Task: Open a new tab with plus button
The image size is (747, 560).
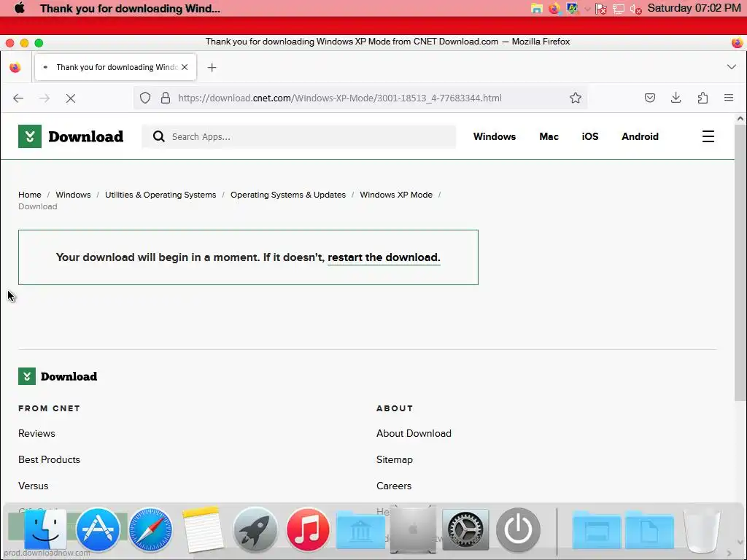Action: coord(212,68)
